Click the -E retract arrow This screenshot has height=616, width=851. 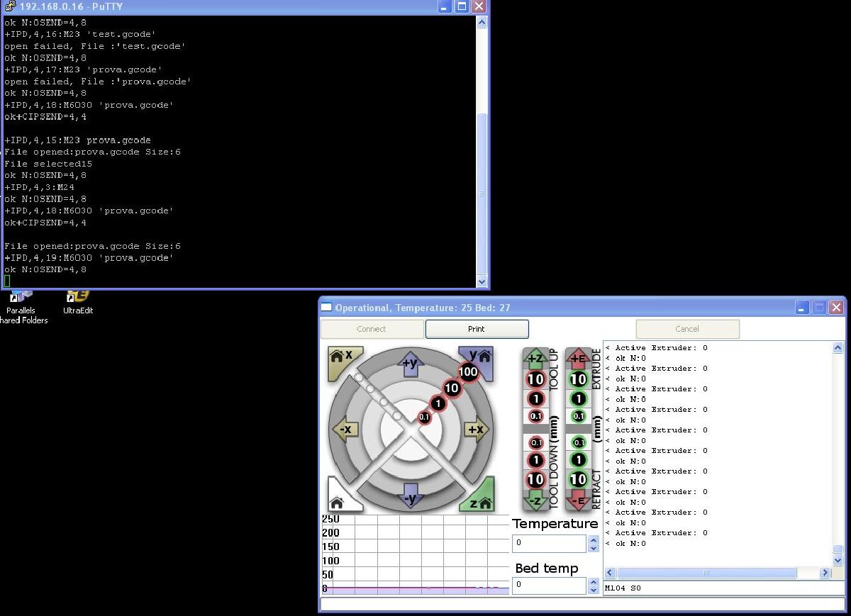coord(579,500)
